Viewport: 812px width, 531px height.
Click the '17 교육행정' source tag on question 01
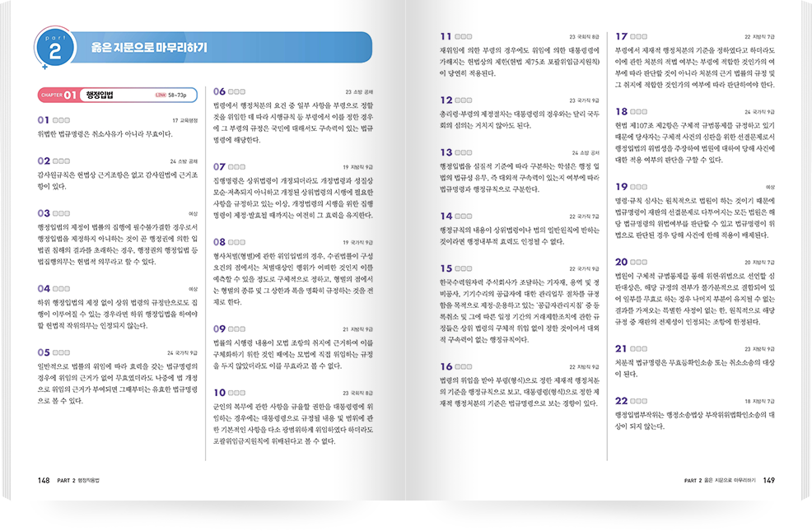pyautogui.click(x=184, y=120)
